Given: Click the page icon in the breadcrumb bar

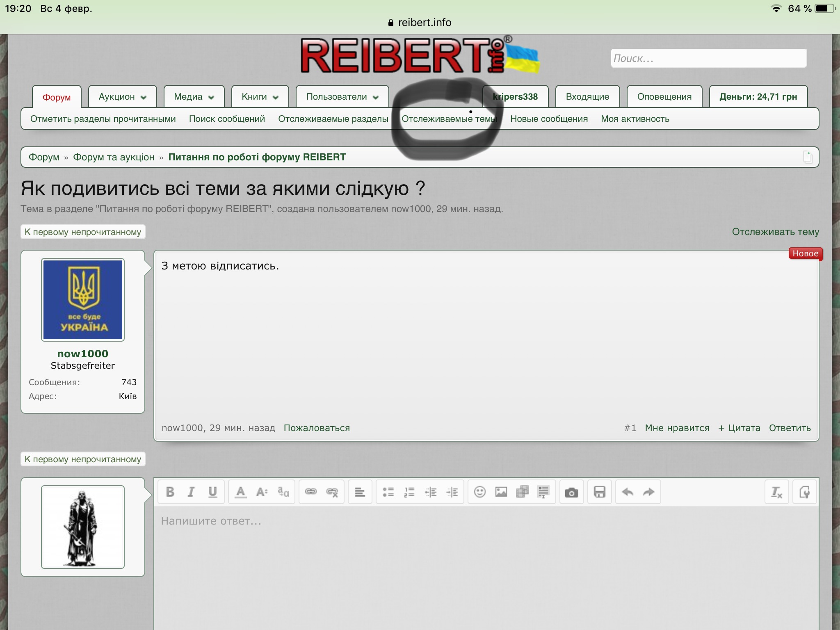Looking at the screenshot, I should 808,157.
